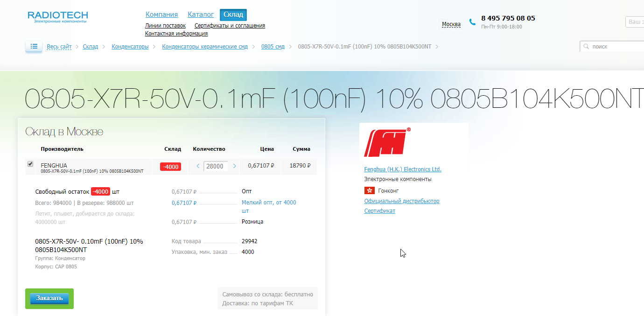Screen dimensions: 644x316
Task: Open the site list menu icon
Action: point(34,46)
